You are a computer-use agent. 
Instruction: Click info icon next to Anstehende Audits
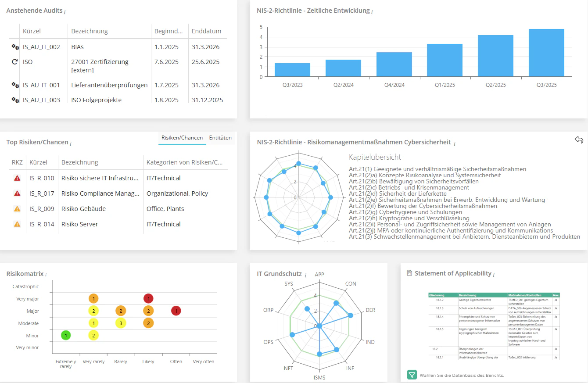(x=65, y=11)
